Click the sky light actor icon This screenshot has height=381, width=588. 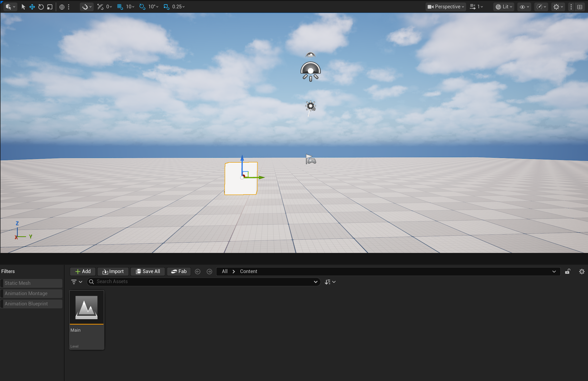310,72
